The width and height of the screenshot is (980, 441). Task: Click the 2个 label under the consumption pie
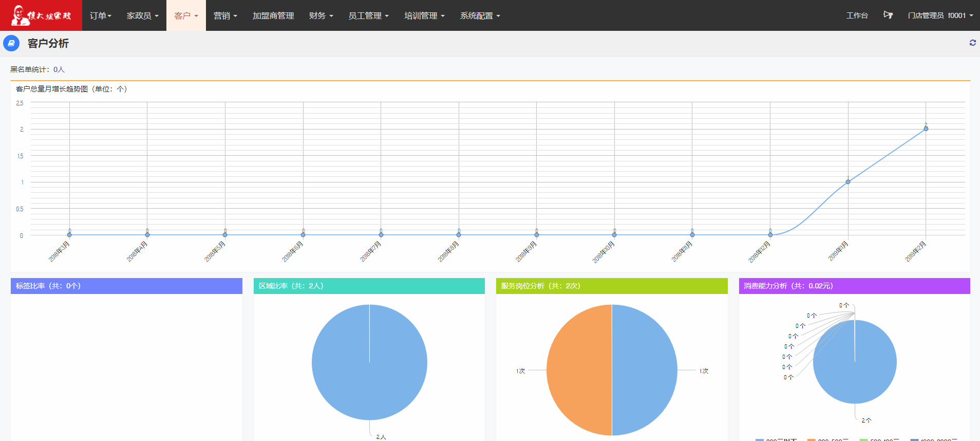(x=866, y=420)
